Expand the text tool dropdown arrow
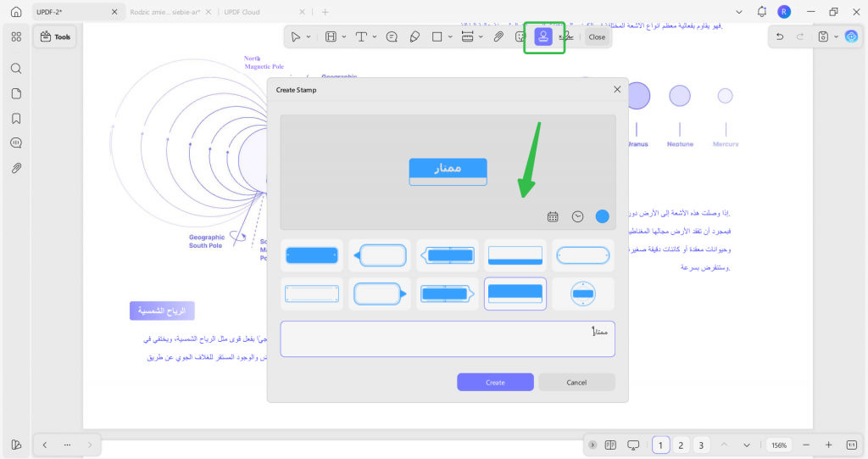Screen dimensions: 868x459 (374, 37)
